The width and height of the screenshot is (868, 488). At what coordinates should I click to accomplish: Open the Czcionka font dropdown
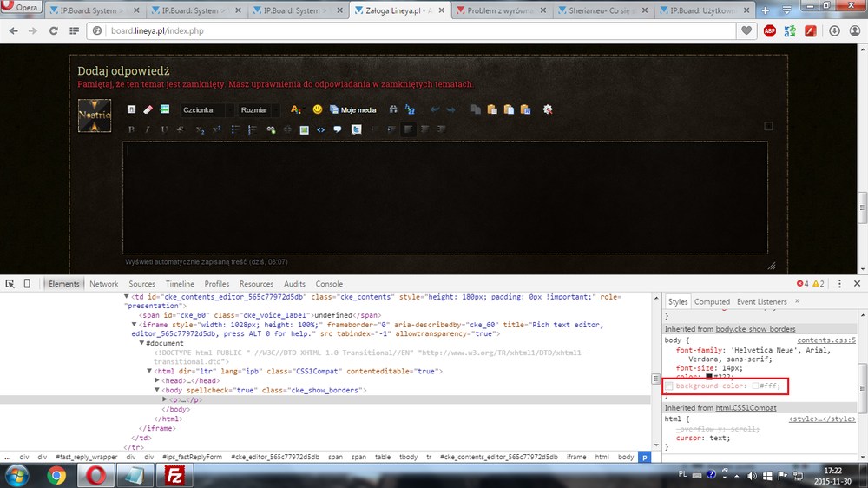pos(207,110)
